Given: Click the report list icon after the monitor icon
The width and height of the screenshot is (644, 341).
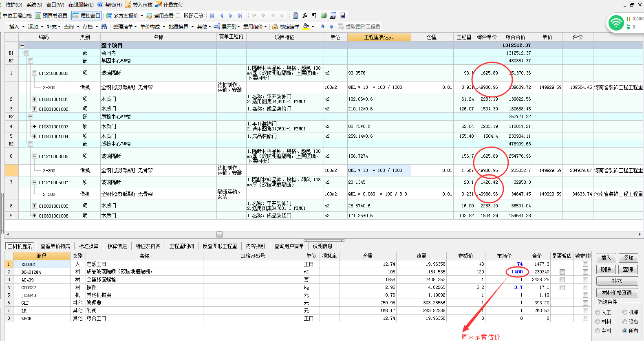Looking at the screenshot, I should (x=342, y=15).
